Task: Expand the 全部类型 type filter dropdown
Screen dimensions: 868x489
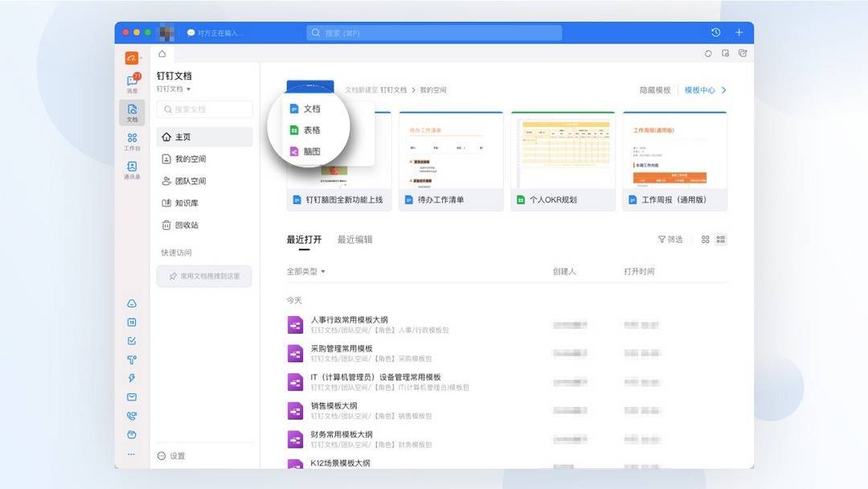Action: click(x=305, y=270)
